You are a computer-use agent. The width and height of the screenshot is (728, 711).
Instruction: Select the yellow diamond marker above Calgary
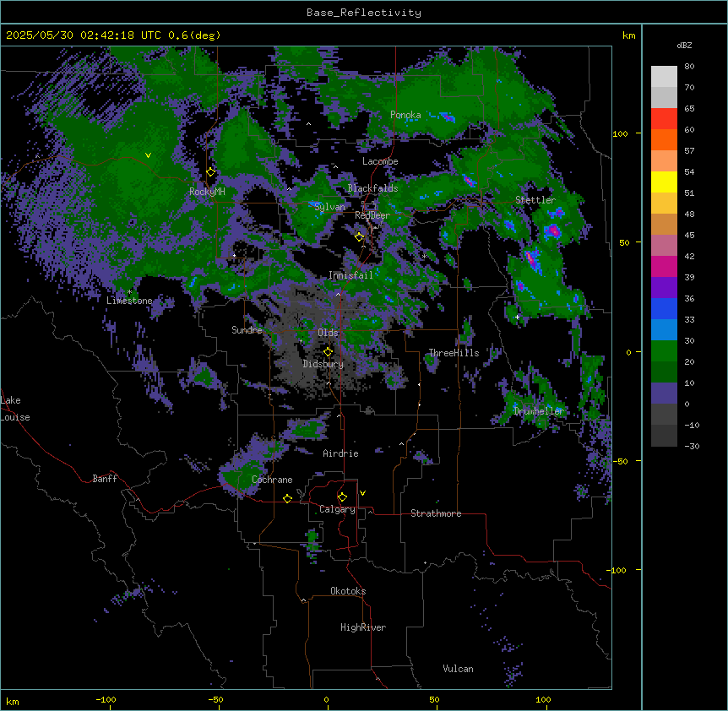point(342,497)
